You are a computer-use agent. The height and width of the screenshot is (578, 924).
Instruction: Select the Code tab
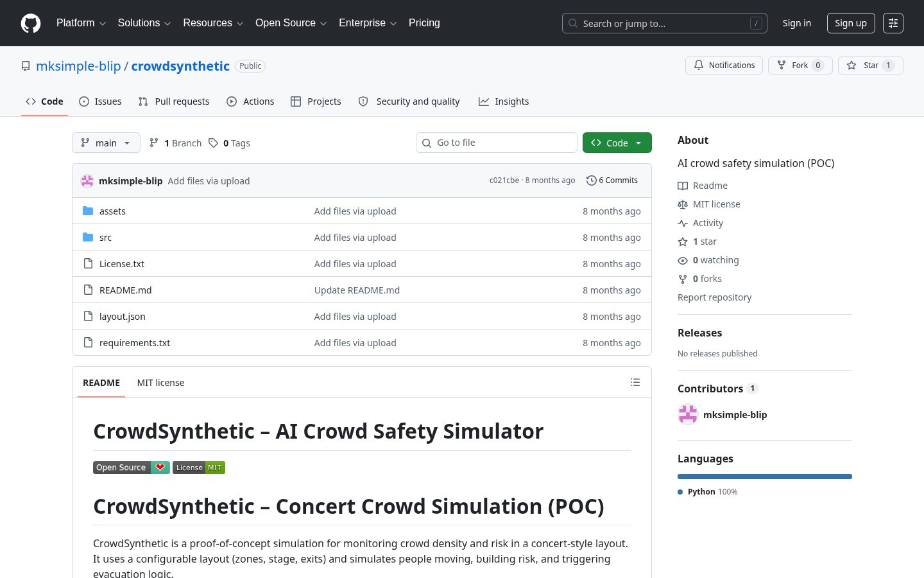click(x=44, y=101)
